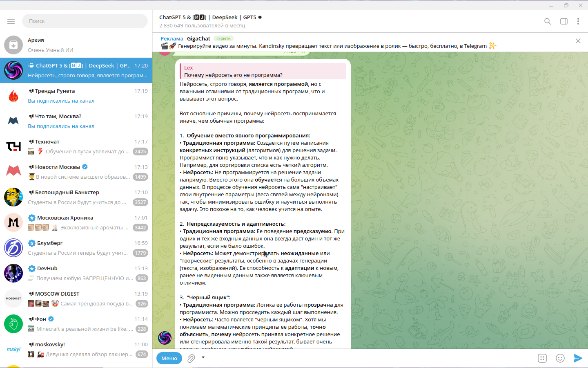Click Техночат TH logo avatar

click(13, 146)
